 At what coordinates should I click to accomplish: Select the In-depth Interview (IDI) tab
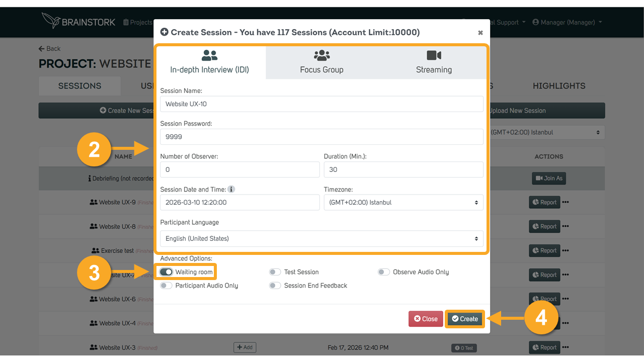point(210,62)
